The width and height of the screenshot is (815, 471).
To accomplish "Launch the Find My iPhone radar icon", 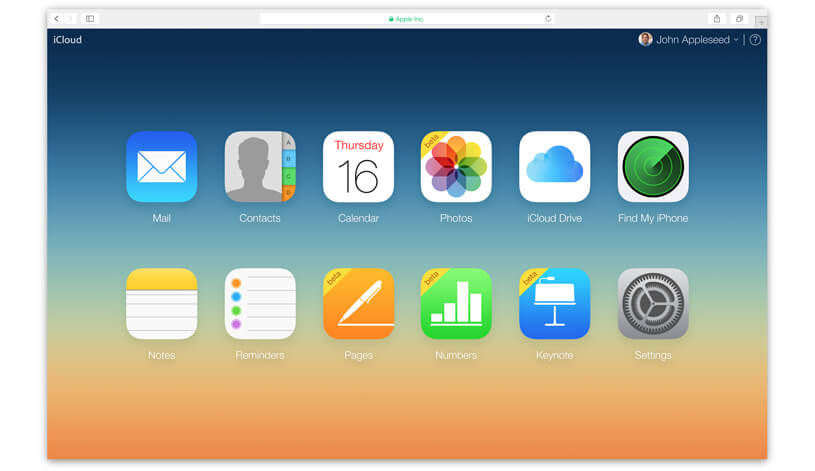I will coord(653,167).
